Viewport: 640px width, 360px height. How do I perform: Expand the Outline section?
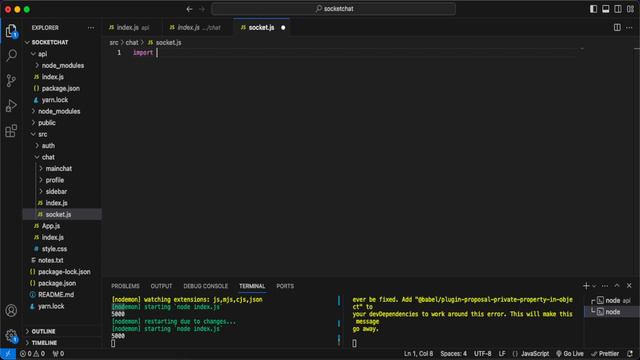pos(62,331)
